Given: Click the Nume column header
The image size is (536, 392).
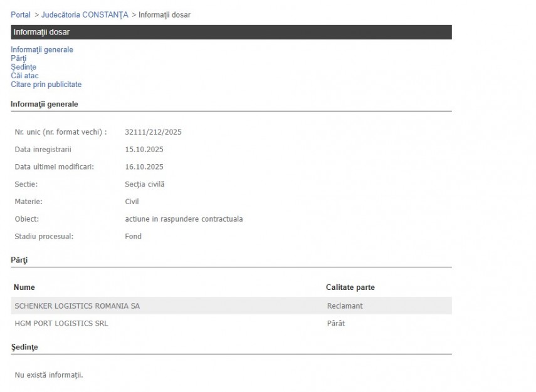Looking at the screenshot, I should 24,287.
